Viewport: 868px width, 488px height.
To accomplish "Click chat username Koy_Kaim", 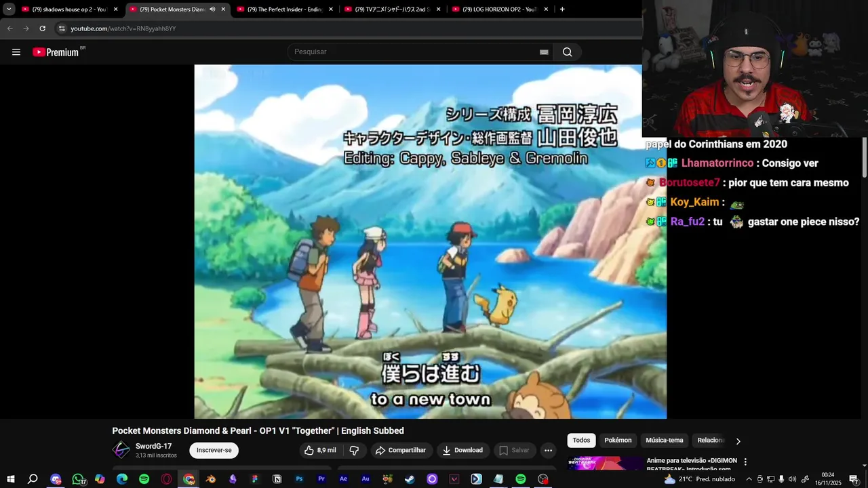I will (x=694, y=203).
